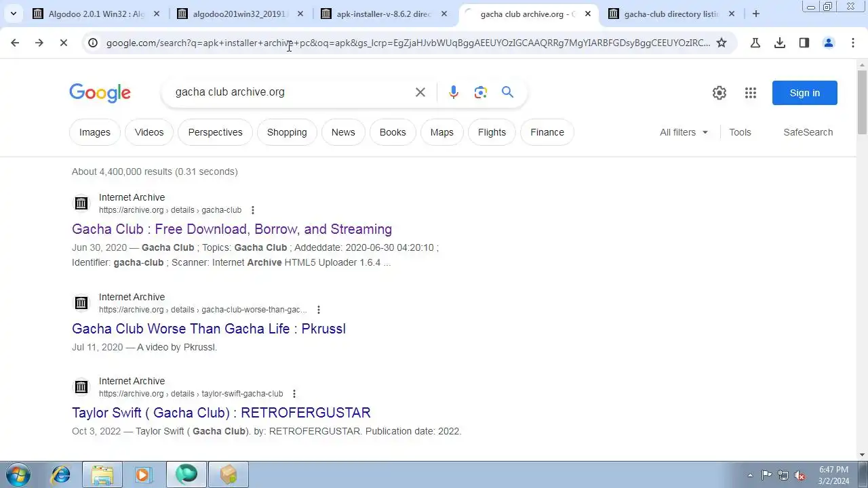Screen dimensions: 868x488
Task: Open SafeSearch settings
Action: (808, 132)
